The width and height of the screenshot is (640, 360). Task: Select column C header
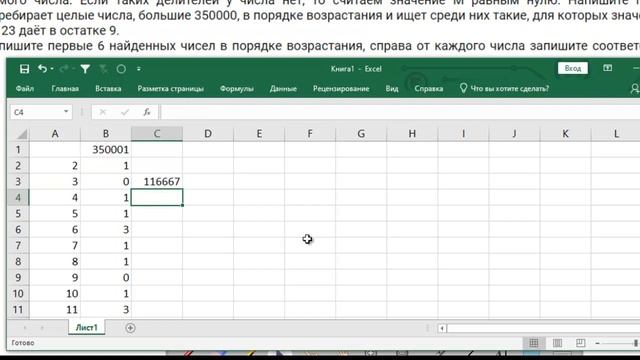157,134
